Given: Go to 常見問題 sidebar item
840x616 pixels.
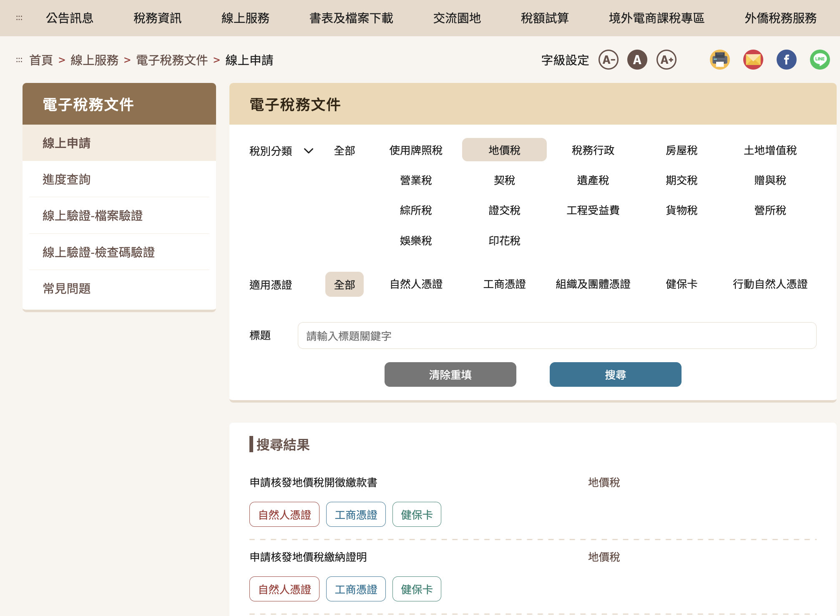Looking at the screenshot, I should coord(67,288).
